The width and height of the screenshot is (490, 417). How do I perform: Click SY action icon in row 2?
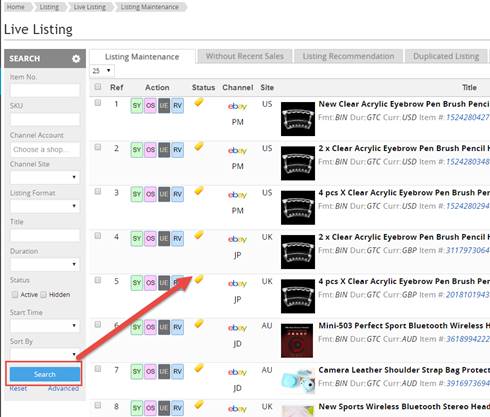click(137, 150)
